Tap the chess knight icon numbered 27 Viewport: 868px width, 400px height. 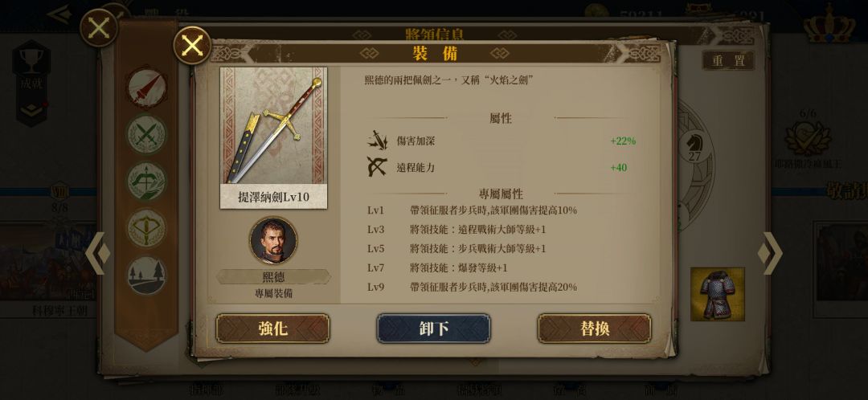pyautogui.click(x=694, y=147)
